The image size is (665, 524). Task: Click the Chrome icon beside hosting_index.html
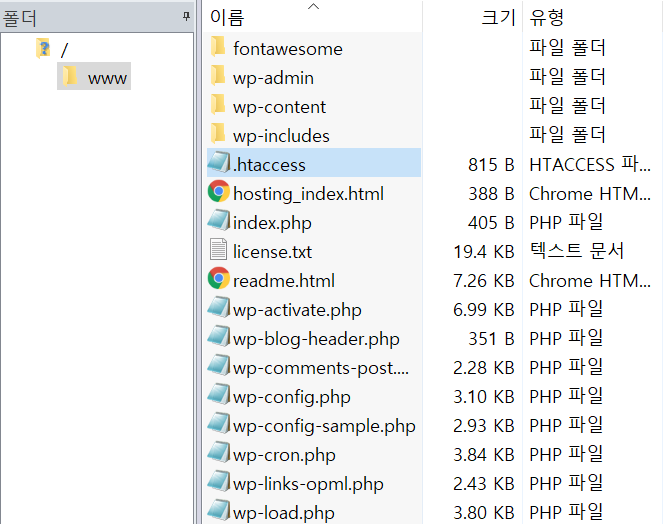(219, 192)
